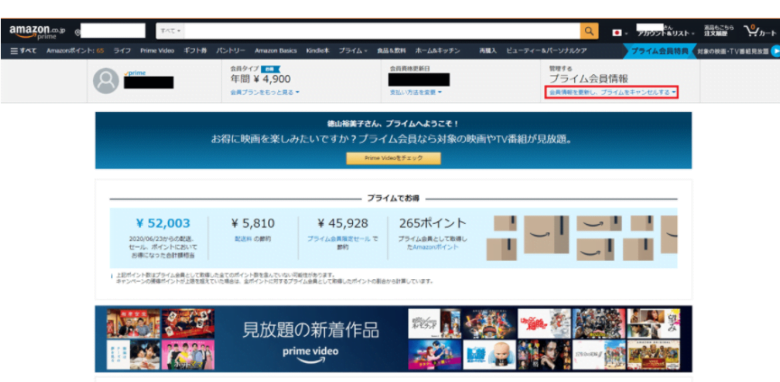Click the プライム会員限定セール link
Image resolution: width=780 pixels, height=382 pixels.
(x=338, y=239)
